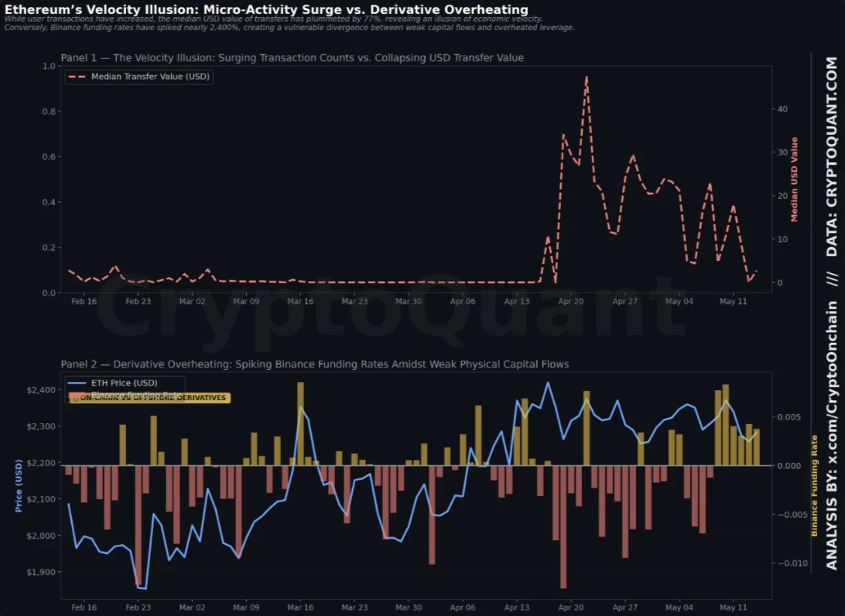Image resolution: width=845 pixels, height=616 pixels.
Task: Click the '−0.005' funding rate tick
Action: 792,515
